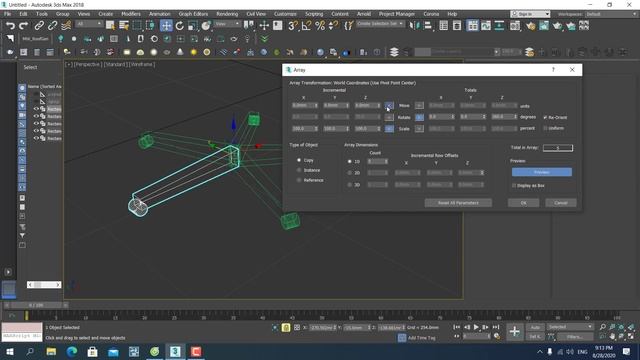This screenshot has height=360, width=640.
Task: Open the selection filter All dropdown
Action: point(89,24)
